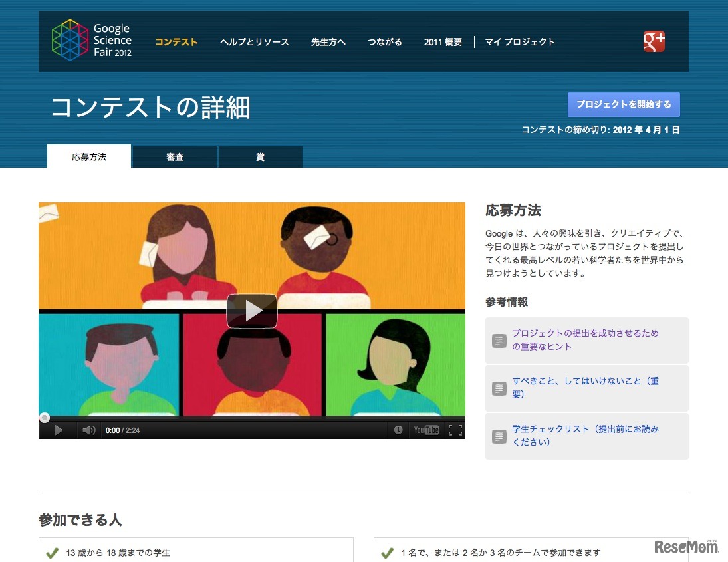Click checkmark beside 1 名で team text
This screenshot has width=728, height=562.
pyautogui.click(x=387, y=553)
